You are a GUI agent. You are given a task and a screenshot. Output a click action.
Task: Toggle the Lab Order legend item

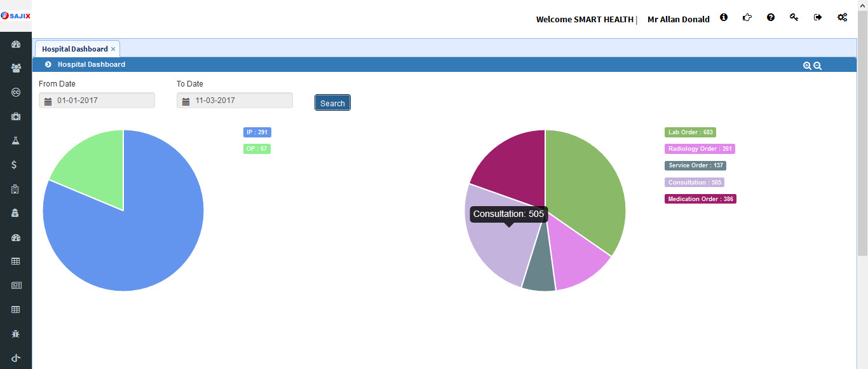tap(690, 132)
